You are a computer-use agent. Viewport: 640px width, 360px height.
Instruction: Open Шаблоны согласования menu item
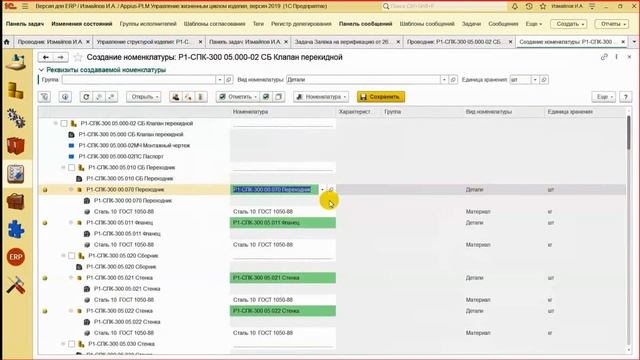pos(215,24)
